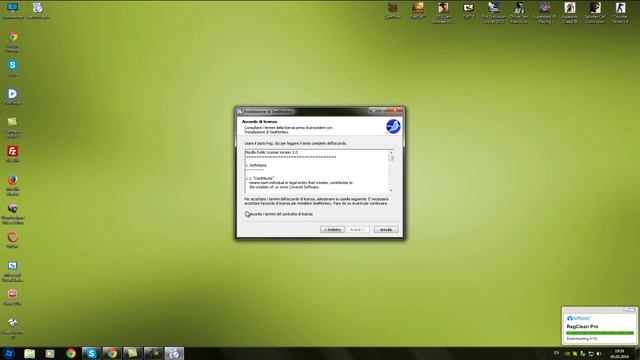Open the Pro Evolution Soccer desktop shortcut
This screenshot has width=640, height=360.
[493, 12]
